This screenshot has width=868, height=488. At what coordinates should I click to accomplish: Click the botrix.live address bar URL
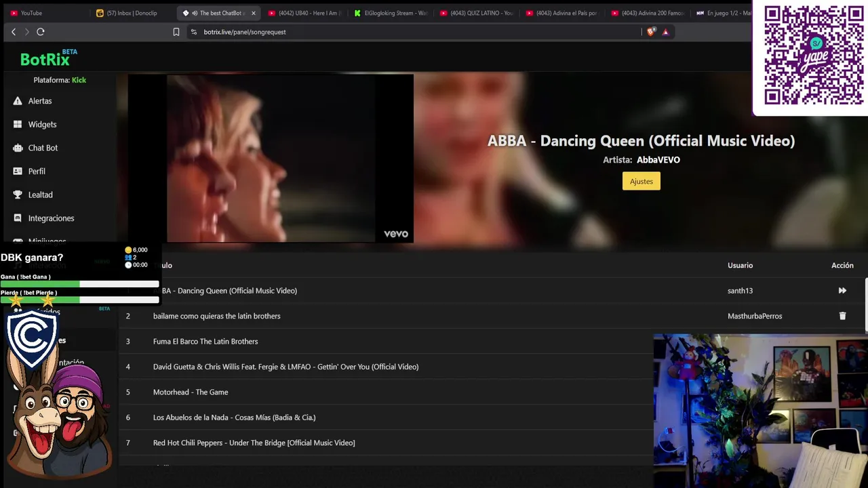[245, 32]
